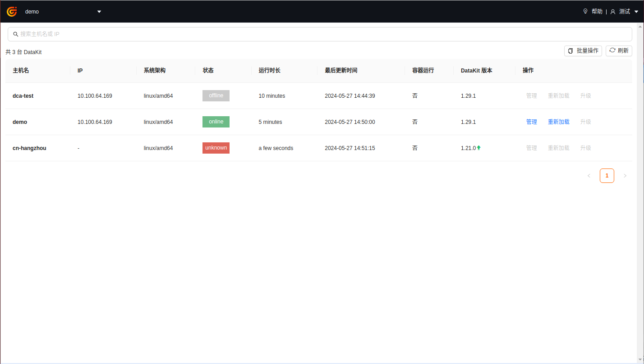Click timestamp 2024-05-27 14:44:39

pyautogui.click(x=350, y=96)
